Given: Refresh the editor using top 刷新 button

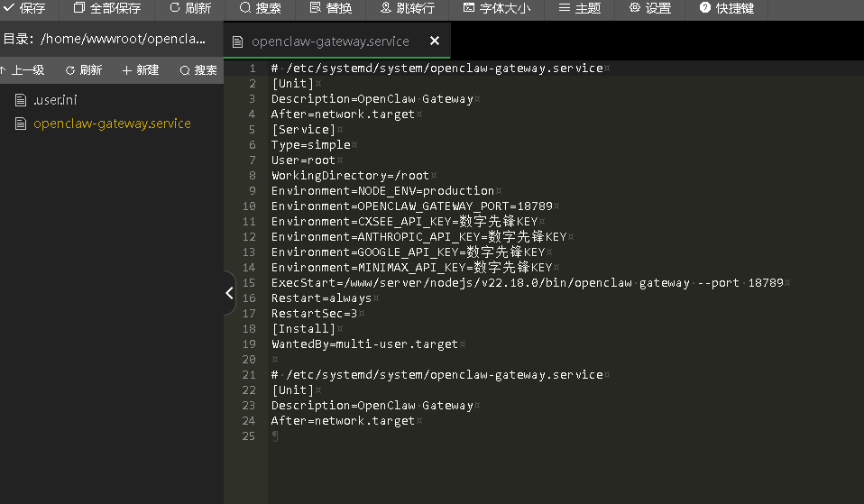Looking at the screenshot, I should click(x=190, y=9).
